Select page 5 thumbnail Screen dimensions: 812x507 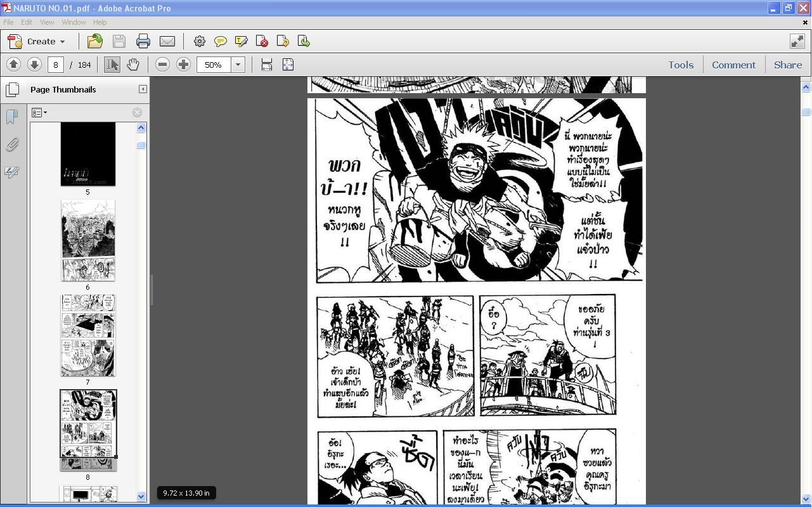[88, 154]
